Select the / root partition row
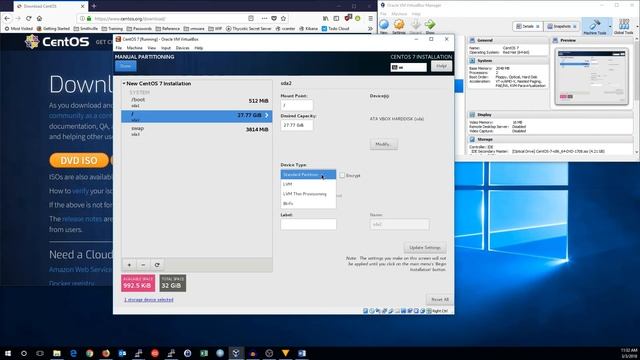This screenshot has height=360, width=640. [x=197, y=116]
